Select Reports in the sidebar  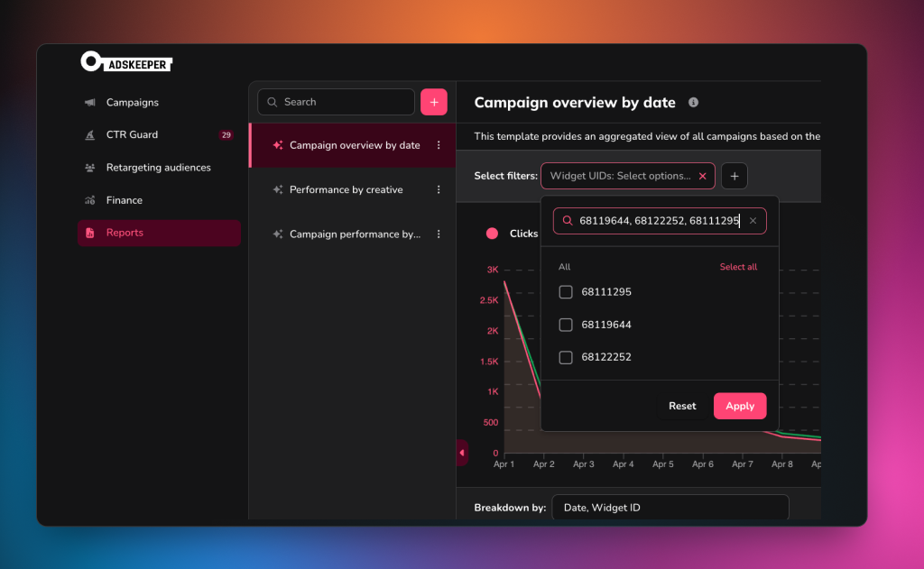tap(159, 233)
